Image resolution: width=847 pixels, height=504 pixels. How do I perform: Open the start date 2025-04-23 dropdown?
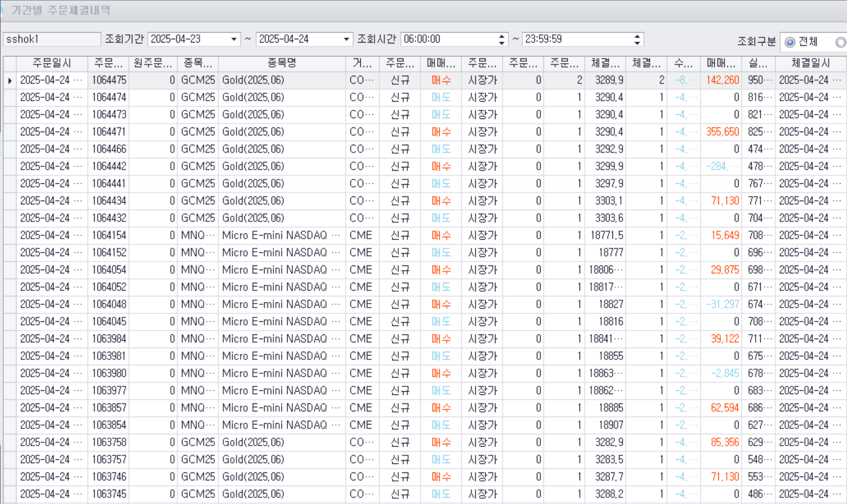(x=235, y=39)
